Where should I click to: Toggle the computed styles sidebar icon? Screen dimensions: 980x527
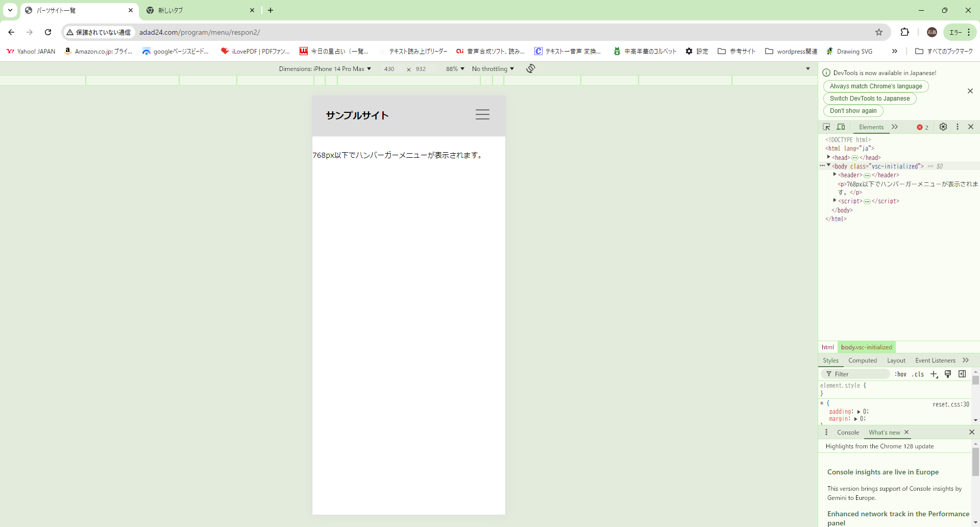(x=962, y=374)
